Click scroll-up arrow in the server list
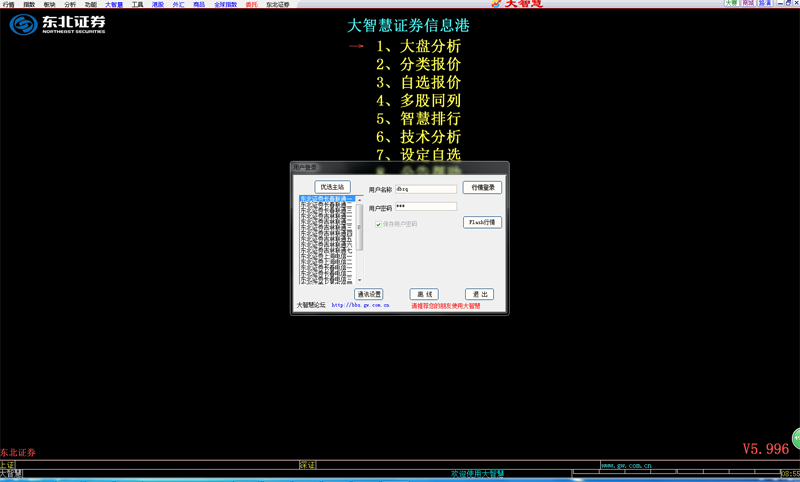800x482 pixels. tap(360, 200)
